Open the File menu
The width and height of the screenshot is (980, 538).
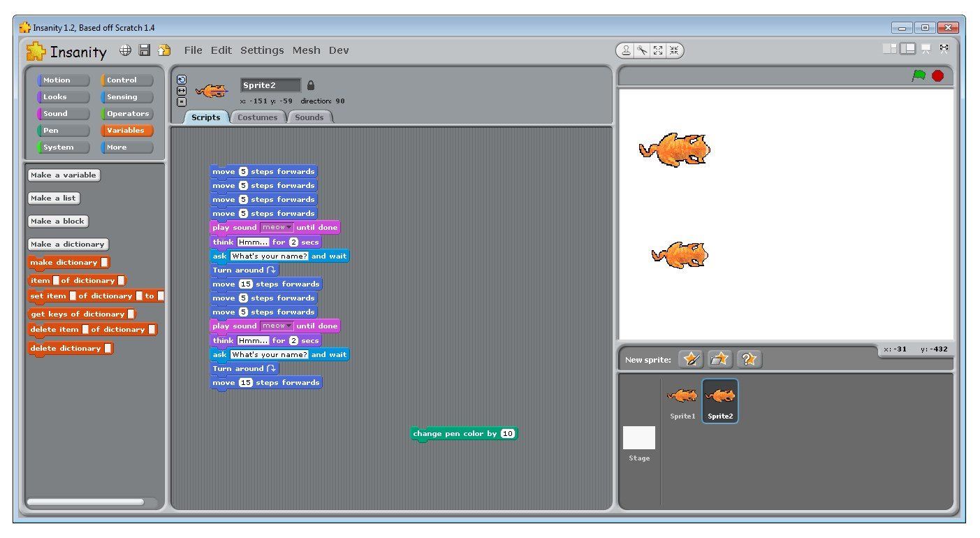193,50
